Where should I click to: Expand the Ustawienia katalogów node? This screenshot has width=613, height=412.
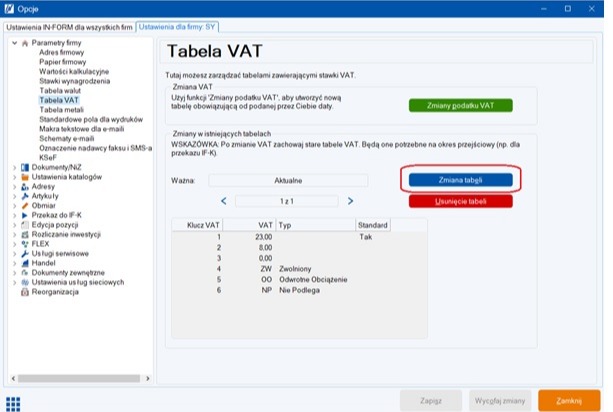pyautogui.click(x=14, y=177)
